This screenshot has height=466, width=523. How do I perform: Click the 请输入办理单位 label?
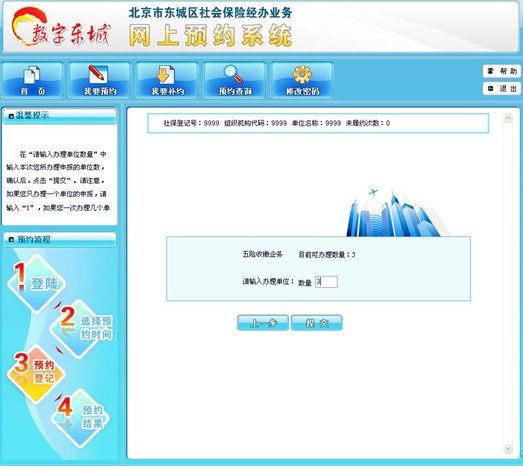pyautogui.click(x=268, y=282)
